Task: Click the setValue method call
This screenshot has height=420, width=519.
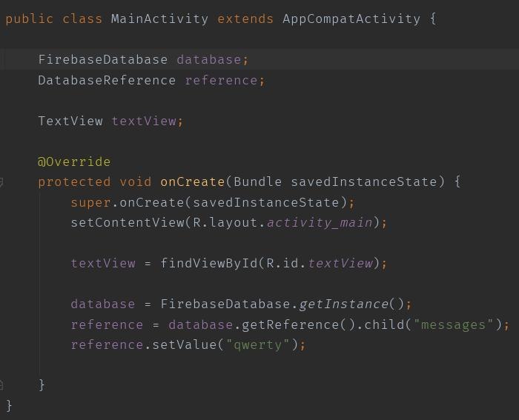Action: (184, 345)
